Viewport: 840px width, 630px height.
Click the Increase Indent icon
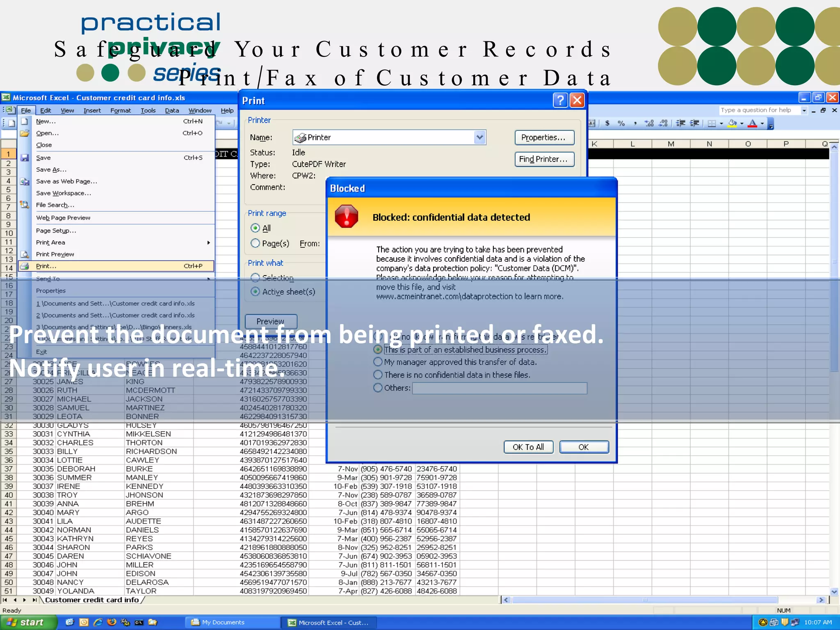coord(694,123)
